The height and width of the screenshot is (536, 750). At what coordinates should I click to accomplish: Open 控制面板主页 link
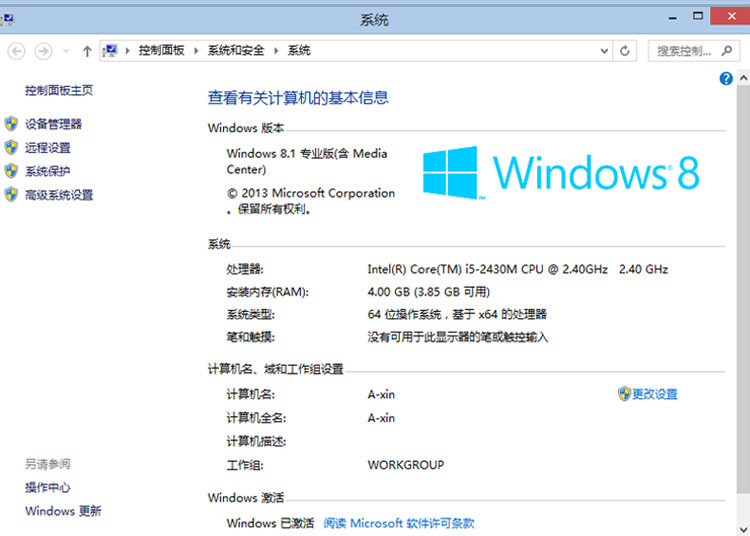point(59,90)
